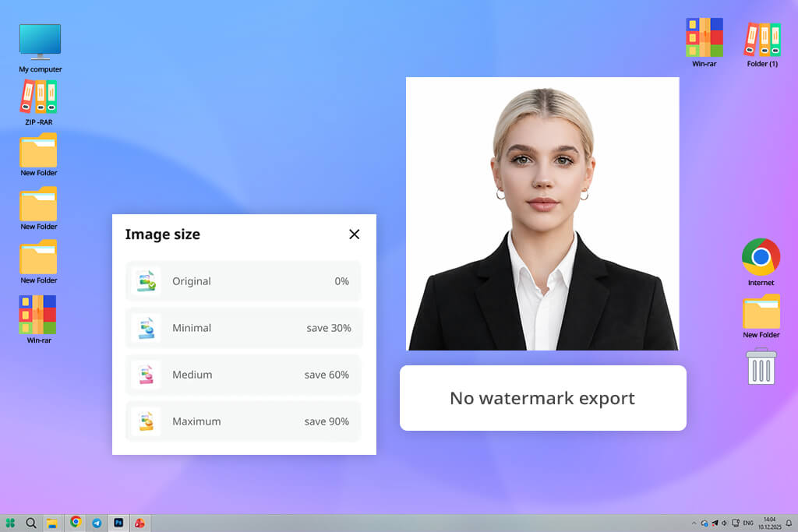Open Chrome from the taskbar
Screen dimensions: 798x532
point(76,522)
